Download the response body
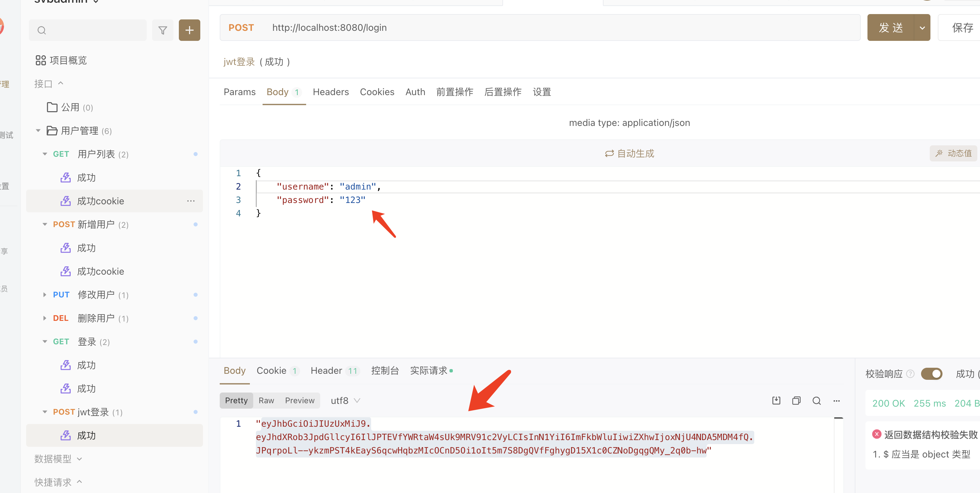The image size is (980, 493). [776, 401]
